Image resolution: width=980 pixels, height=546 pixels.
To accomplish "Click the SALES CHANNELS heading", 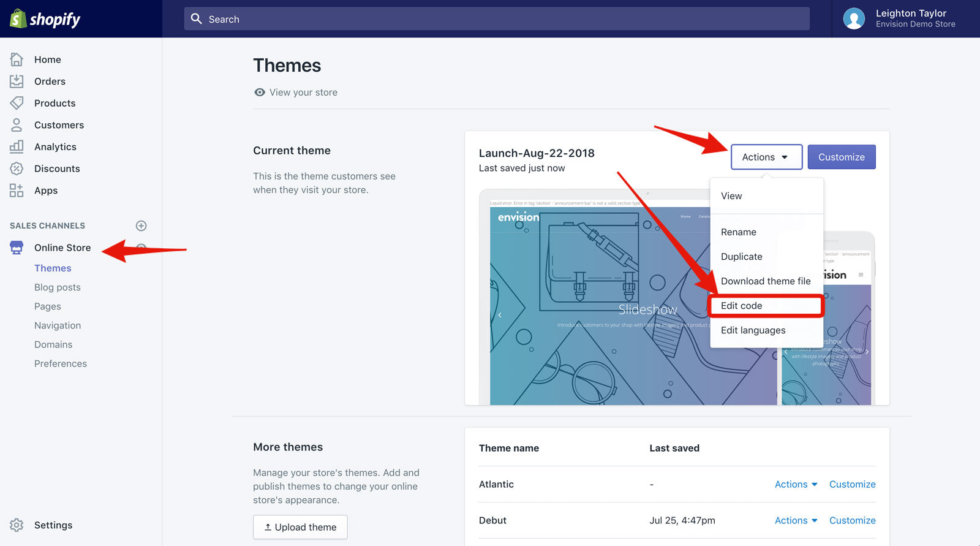I will 47,226.
